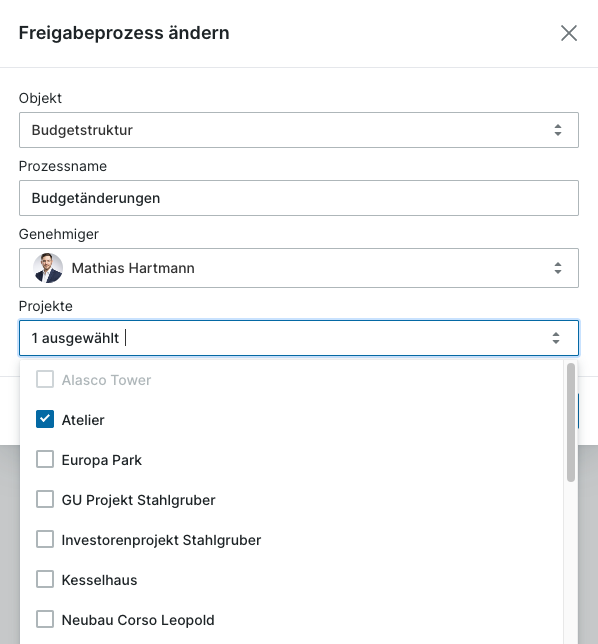
Task: Check the Europa Park checkbox
Action: point(45,459)
